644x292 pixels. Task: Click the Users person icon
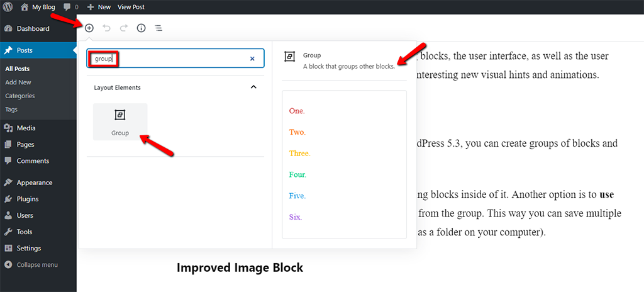[x=8, y=215]
